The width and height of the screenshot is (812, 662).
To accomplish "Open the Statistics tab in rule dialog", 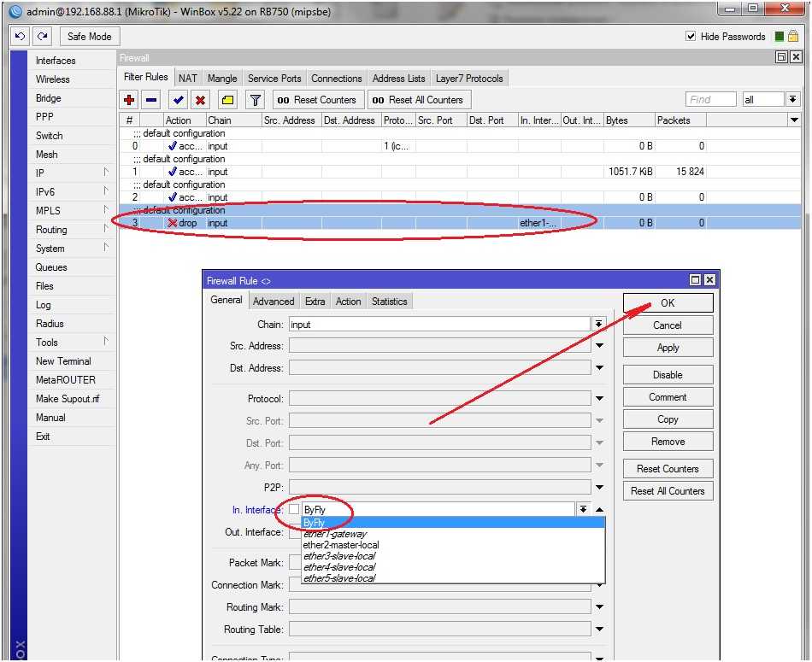I will pos(390,302).
